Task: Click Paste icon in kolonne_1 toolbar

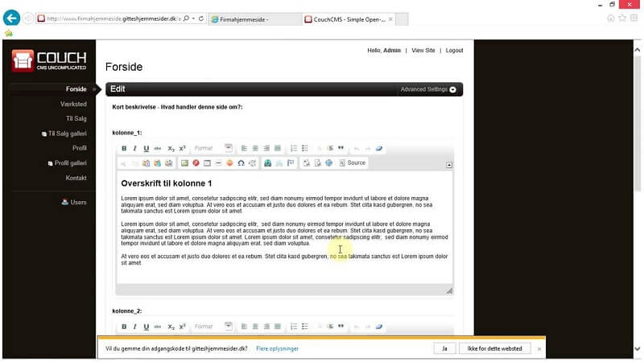Action: tap(147, 163)
